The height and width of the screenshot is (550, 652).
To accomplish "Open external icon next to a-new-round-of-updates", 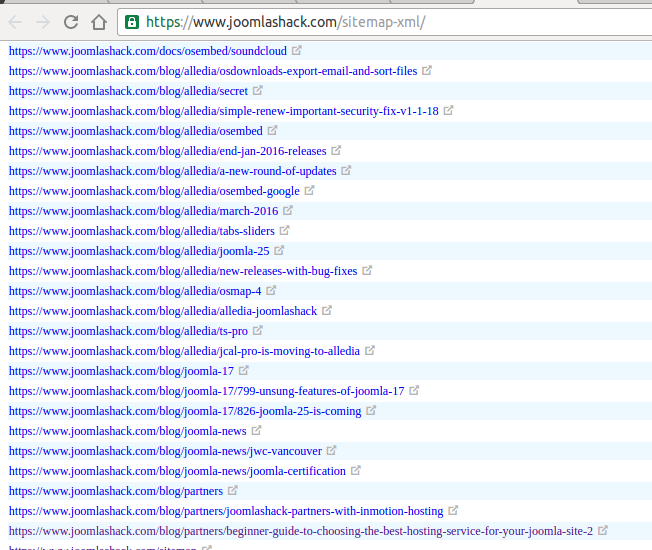I will 346,170.
